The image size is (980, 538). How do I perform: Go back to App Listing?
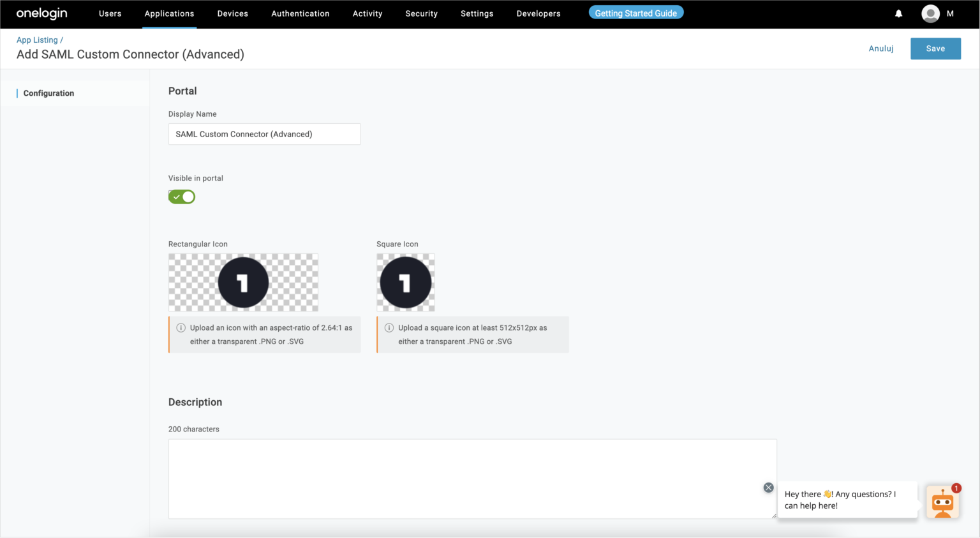37,40
